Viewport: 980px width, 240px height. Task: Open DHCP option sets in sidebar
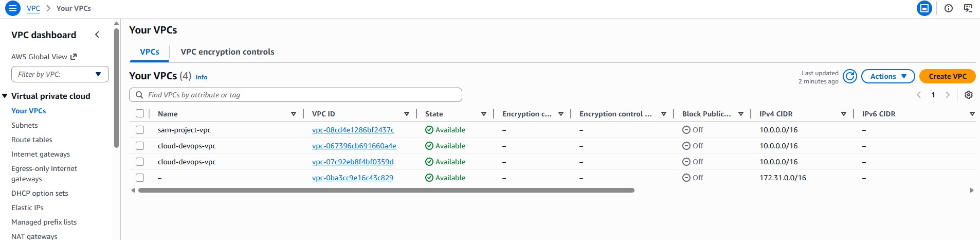[x=40, y=193]
